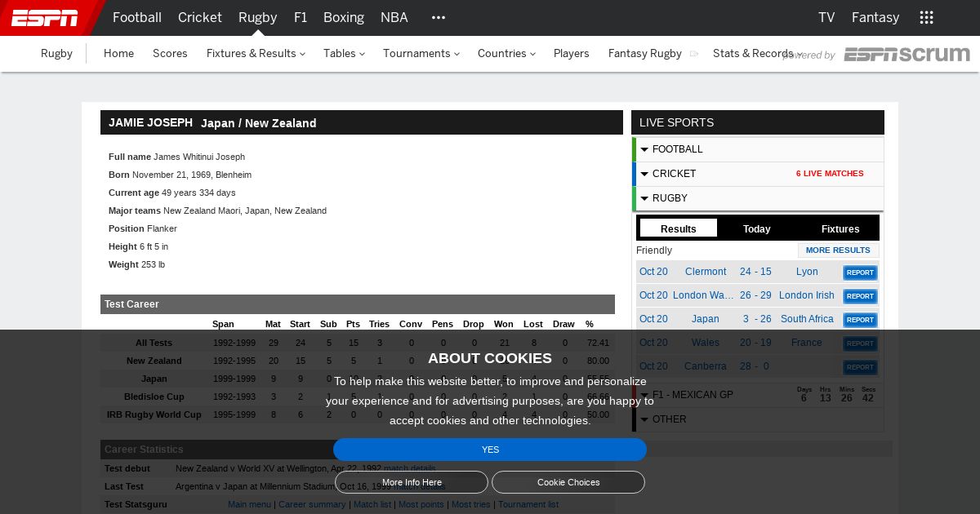Screen dimensions: 980x514
Task: Open the Match list link
Action: coord(372,504)
